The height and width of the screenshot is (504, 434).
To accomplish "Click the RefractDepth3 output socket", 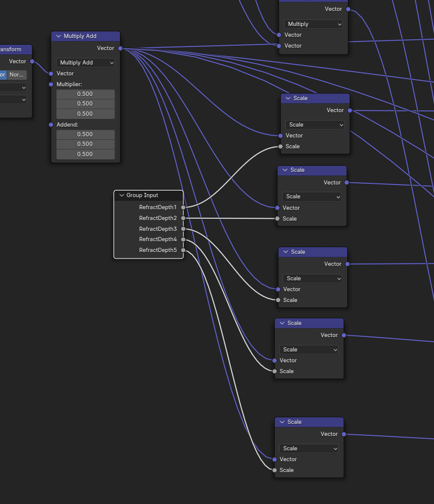I will tap(183, 229).
